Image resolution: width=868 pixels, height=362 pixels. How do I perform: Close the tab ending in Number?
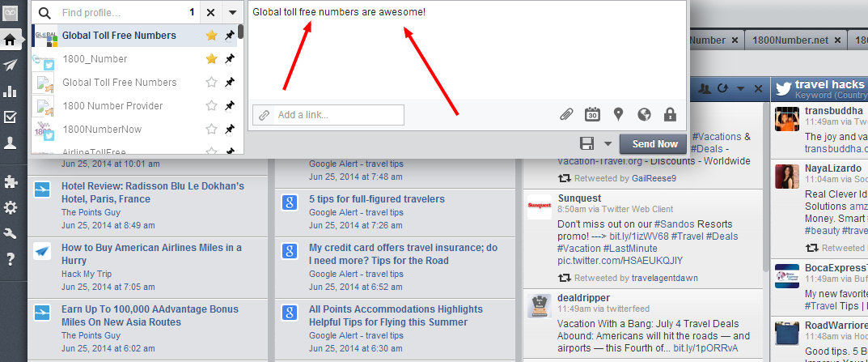[735, 40]
